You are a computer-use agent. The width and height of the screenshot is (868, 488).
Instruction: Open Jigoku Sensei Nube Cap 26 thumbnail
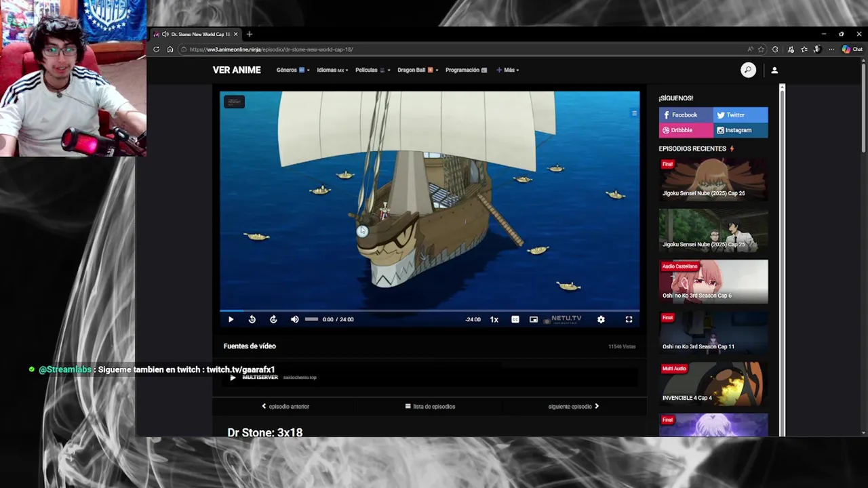pos(713,179)
